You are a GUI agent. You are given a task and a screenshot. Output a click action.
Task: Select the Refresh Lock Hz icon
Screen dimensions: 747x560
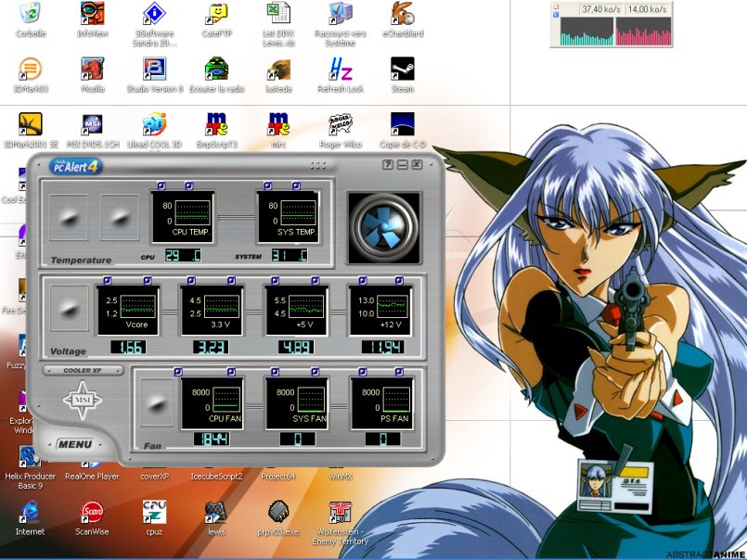(x=341, y=69)
